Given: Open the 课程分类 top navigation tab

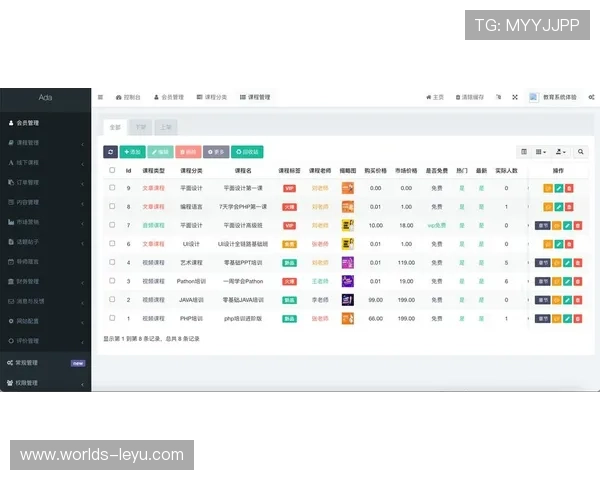Looking at the screenshot, I should [x=212, y=97].
